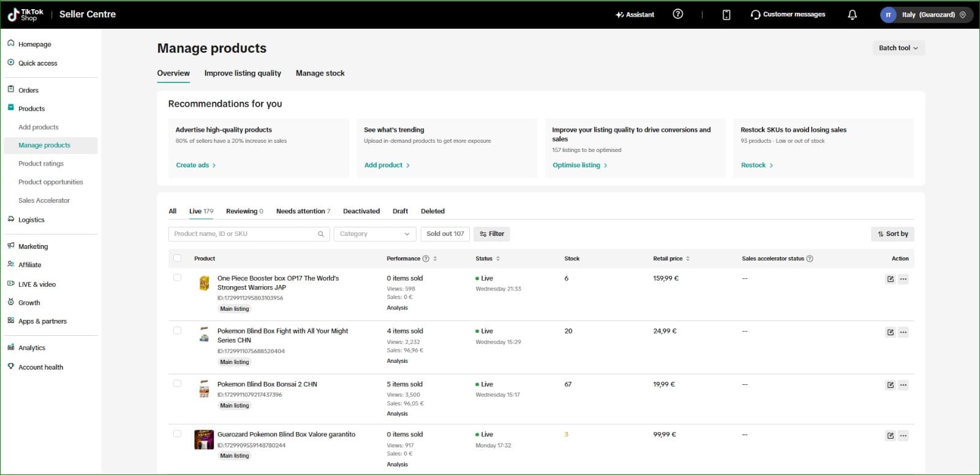Click the edit icon for One Piece Booster box
Screen dimensions: 980x475
click(x=890, y=279)
